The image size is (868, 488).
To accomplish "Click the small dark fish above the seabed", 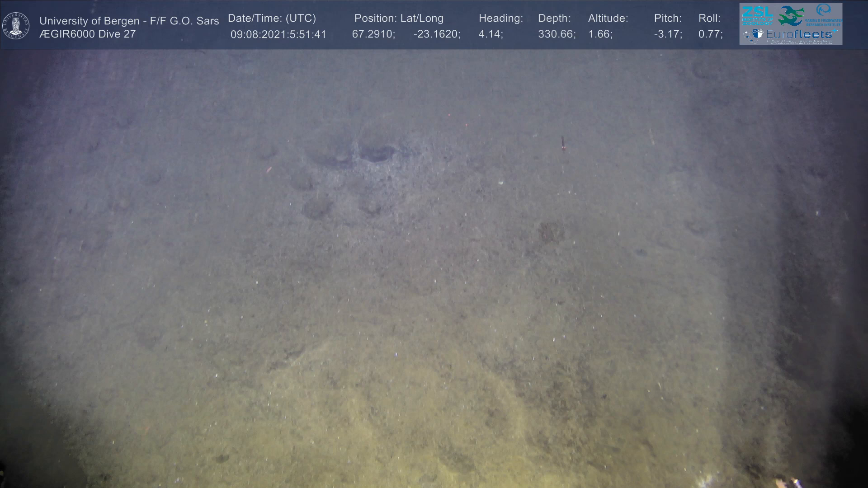I will click(x=563, y=143).
